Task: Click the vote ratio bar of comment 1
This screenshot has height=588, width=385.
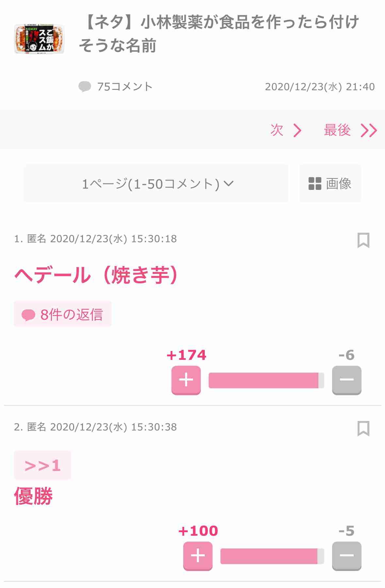Action: pyautogui.click(x=266, y=380)
